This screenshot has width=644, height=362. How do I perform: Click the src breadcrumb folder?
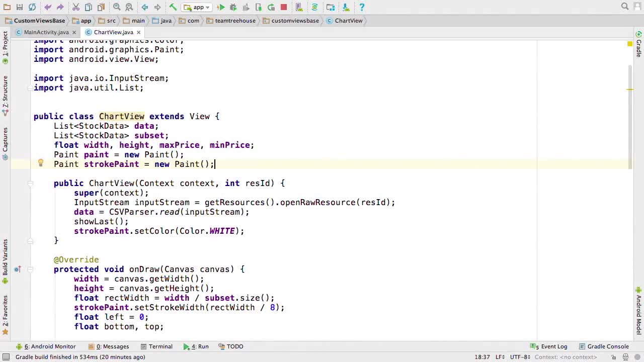(107, 21)
